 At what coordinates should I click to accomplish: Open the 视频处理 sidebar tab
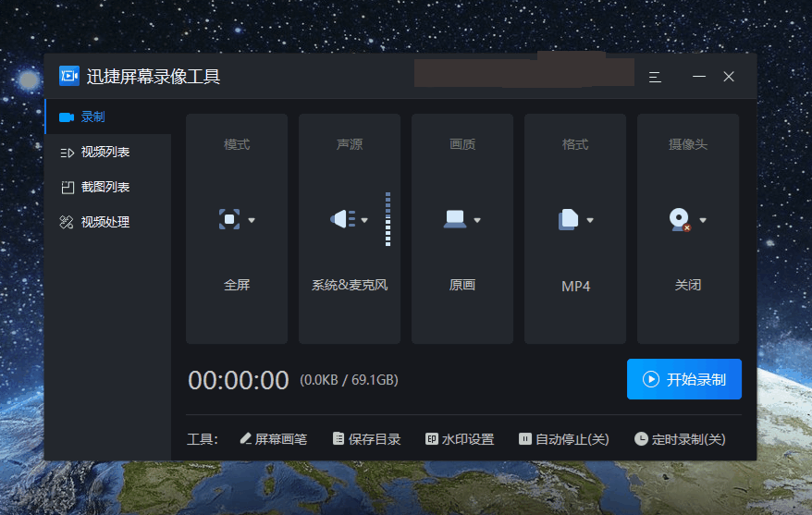coord(107,223)
